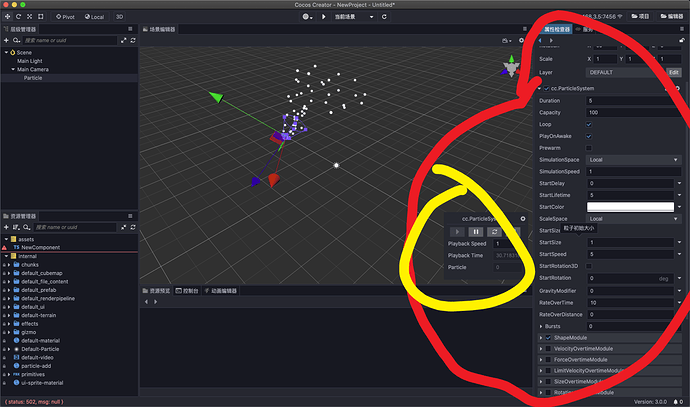This screenshot has height=407, width=690.
Task: Click the particle preview play button
Action: [457, 231]
